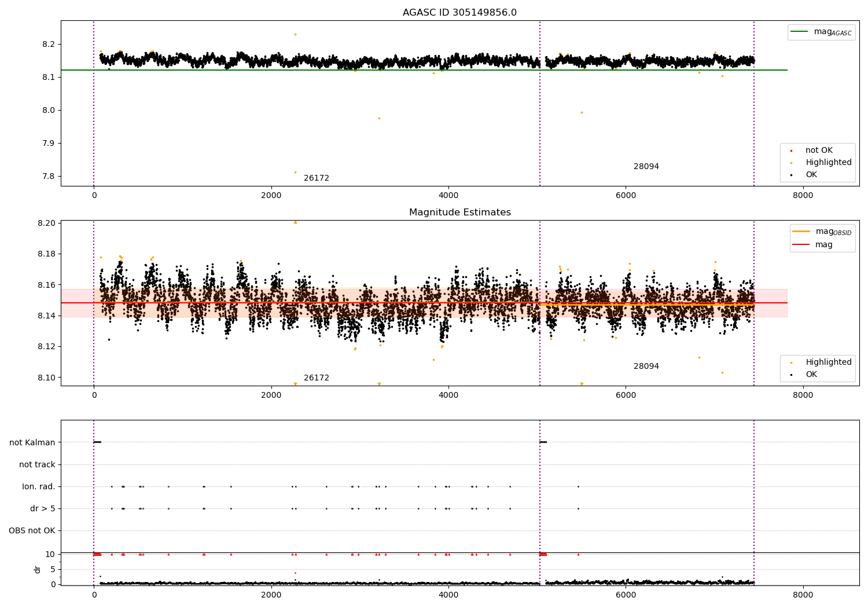Click the 26172 label in the middle plot
Viewport: 868px width, 608px height.
pos(317,378)
